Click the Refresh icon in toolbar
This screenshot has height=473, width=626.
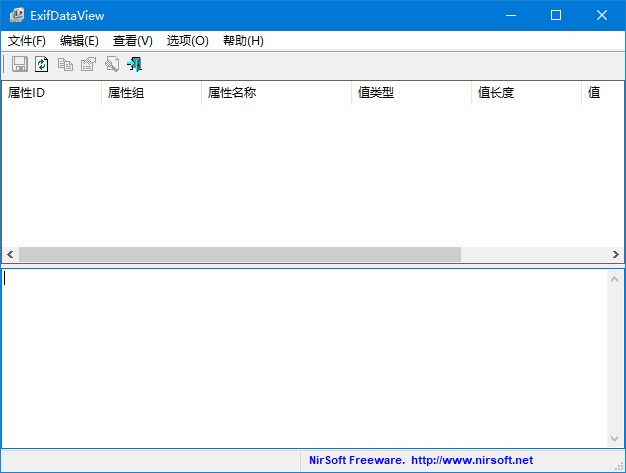(42, 65)
